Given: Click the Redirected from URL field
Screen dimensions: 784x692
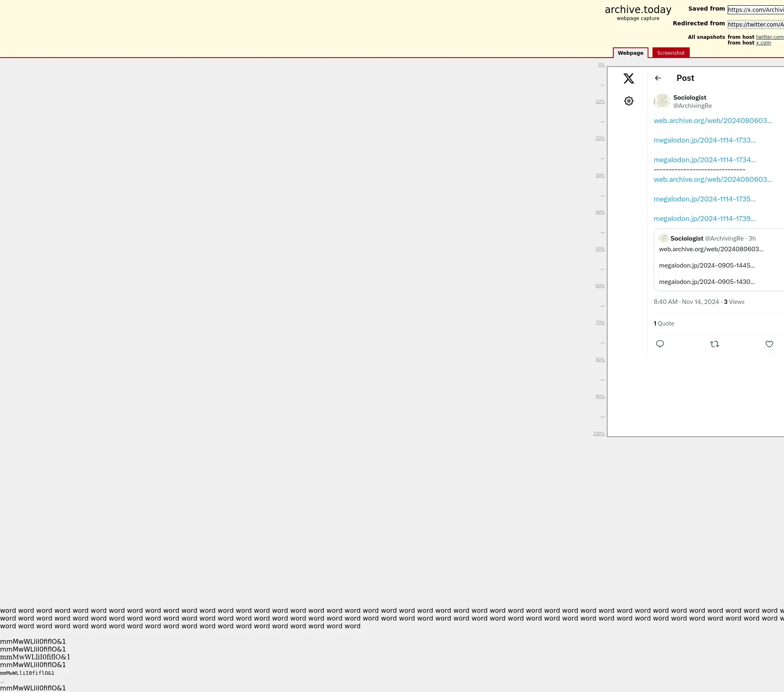Looking at the screenshot, I should click(755, 25).
